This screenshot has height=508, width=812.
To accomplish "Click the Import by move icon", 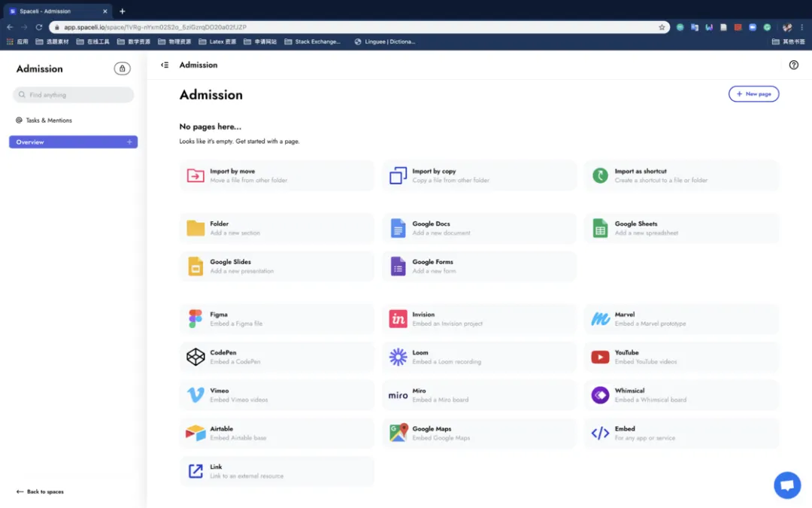I will [195, 175].
